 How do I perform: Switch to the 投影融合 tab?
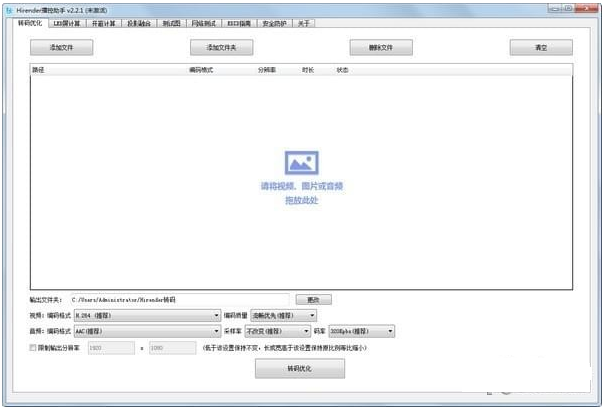(x=139, y=24)
